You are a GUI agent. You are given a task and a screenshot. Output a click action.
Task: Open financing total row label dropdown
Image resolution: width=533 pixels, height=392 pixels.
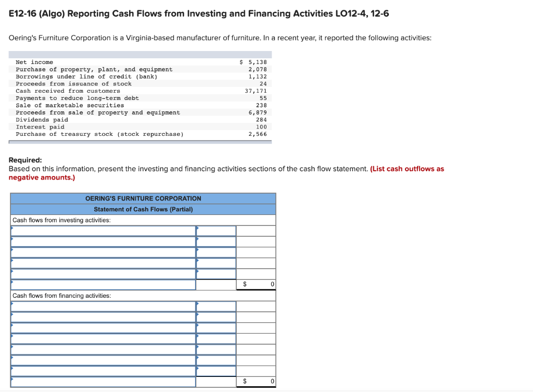coord(103,382)
